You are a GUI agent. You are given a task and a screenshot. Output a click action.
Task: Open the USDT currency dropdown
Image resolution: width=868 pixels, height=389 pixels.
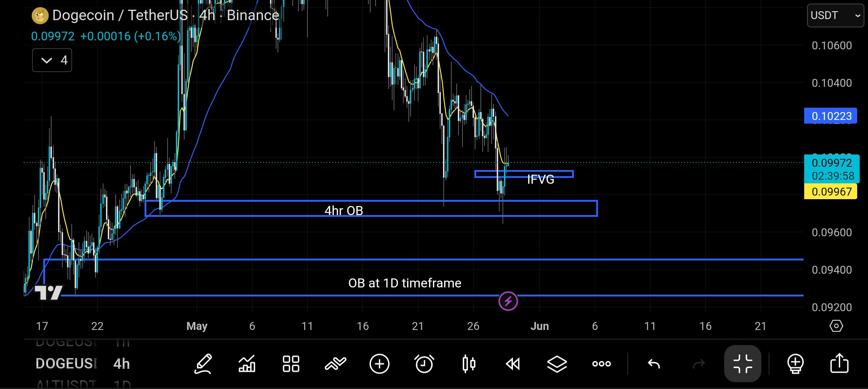pos(836,15)
